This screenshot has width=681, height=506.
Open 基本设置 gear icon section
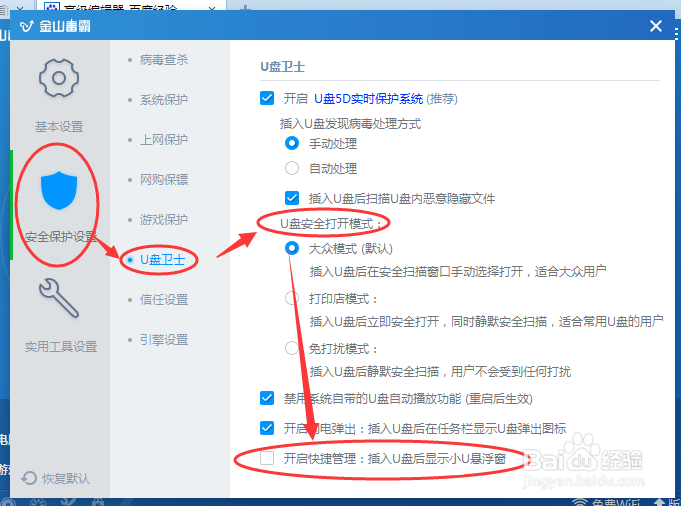pos(59,78)
